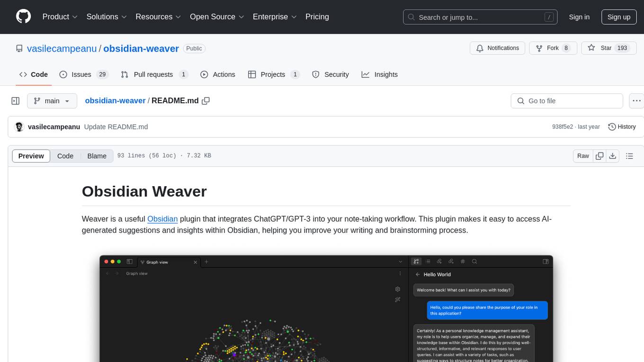
Task: Download the raw file
Action: (612, 156)
